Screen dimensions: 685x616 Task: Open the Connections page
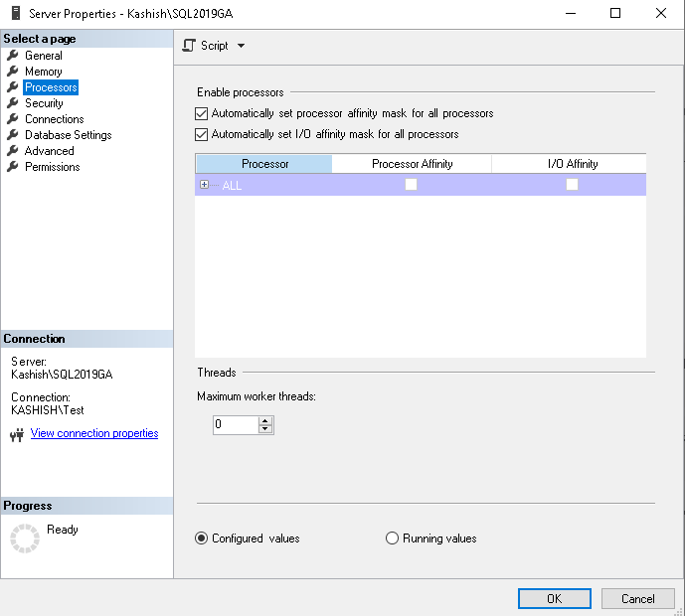(x=54, y=119)
